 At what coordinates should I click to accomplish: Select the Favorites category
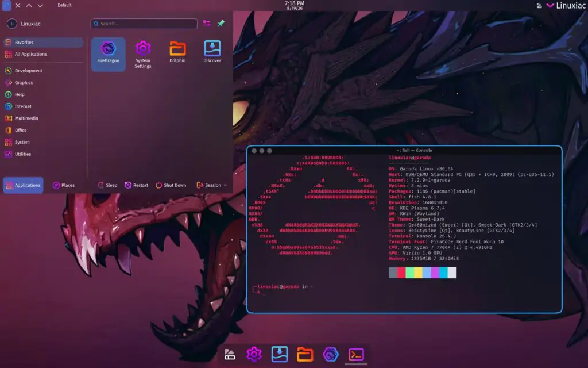pyautogui.click(x=43, y=42)
